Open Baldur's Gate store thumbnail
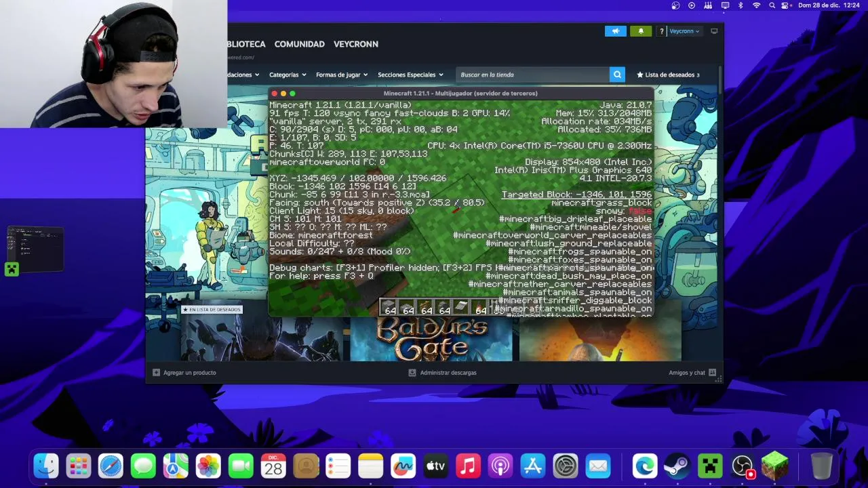The image size is (868, 488). pyautogui.click(x=431, y=338)
